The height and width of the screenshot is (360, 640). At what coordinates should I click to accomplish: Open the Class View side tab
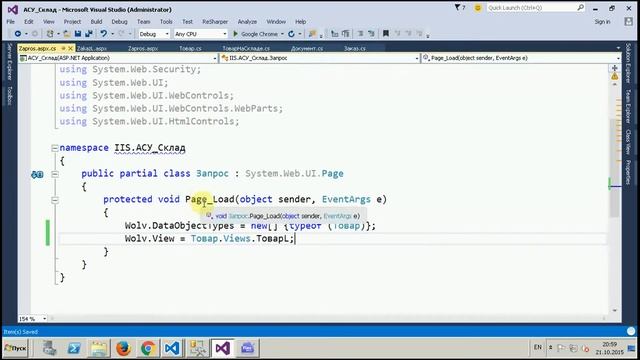[x=629, y=142]
